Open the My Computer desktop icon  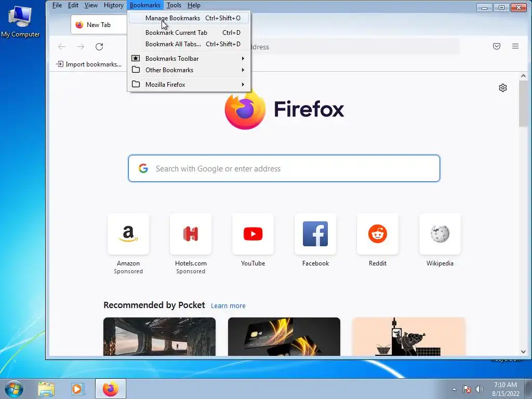tap(20, 21)
